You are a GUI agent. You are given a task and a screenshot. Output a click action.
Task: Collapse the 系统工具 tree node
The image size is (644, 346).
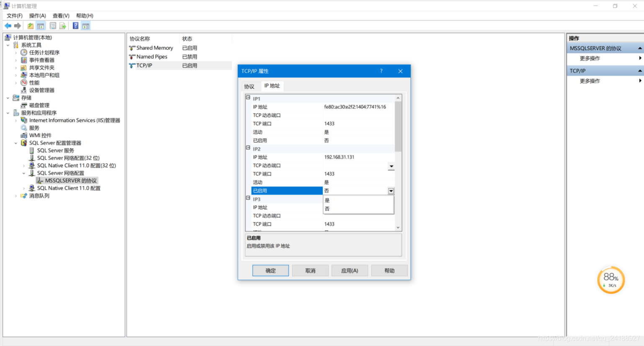point(8,45)
